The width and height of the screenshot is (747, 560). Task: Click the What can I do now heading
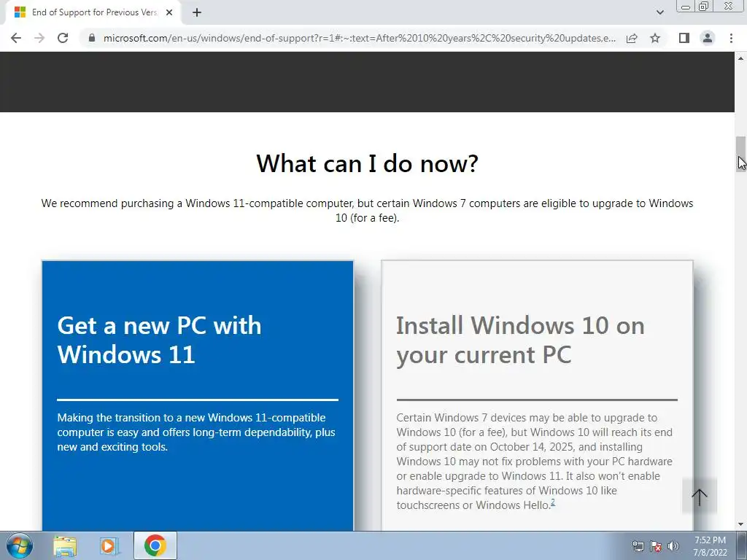(368, 163)
